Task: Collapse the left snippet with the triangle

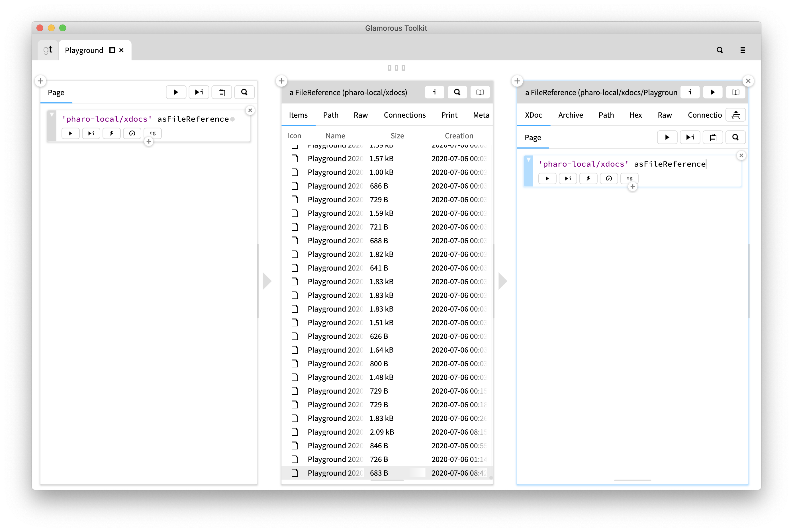Action: pyautogui.click(x=52, y=115)
